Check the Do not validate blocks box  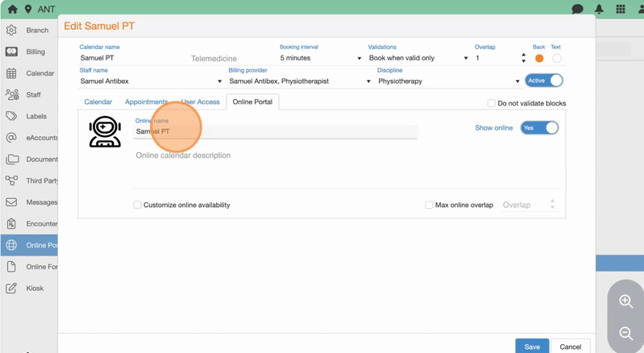coord(492,103)
